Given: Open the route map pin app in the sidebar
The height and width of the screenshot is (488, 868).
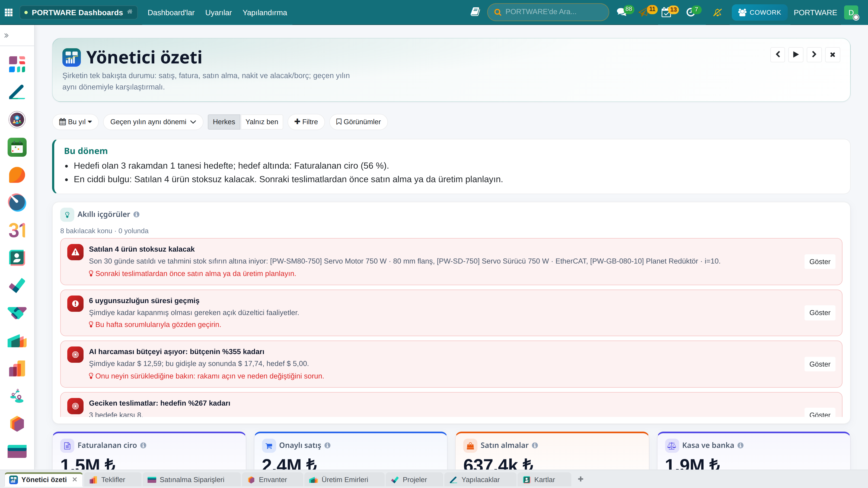Looking at the screenshot, I should tap(17, 396).
